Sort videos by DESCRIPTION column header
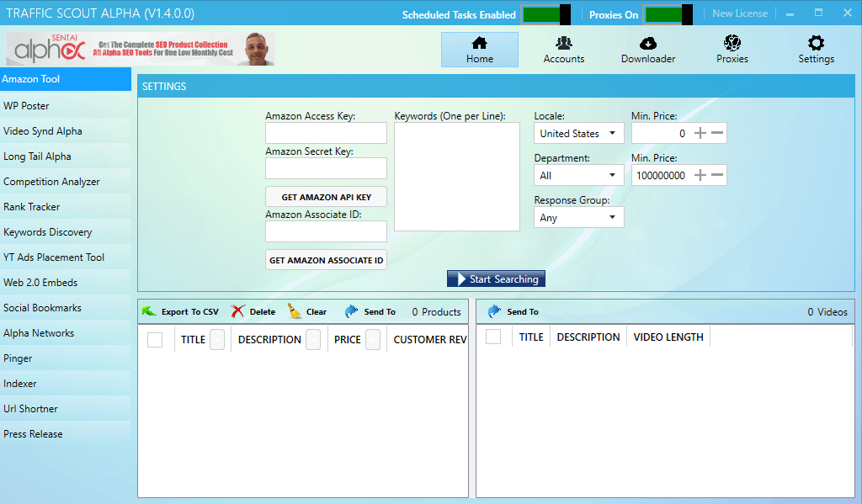Image resolution: width=862 pixels, height=504 pixels. (x=588, y=337)
